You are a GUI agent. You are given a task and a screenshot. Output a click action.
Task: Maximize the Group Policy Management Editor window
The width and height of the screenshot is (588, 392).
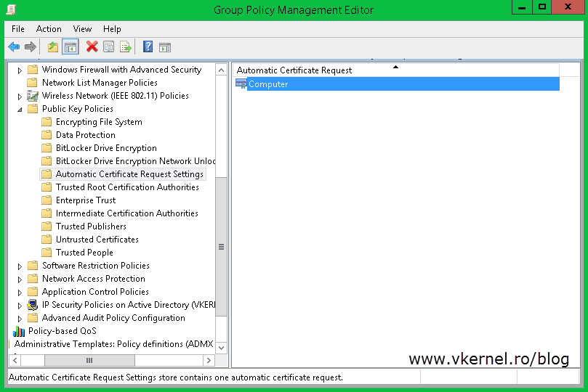(542, 7)
